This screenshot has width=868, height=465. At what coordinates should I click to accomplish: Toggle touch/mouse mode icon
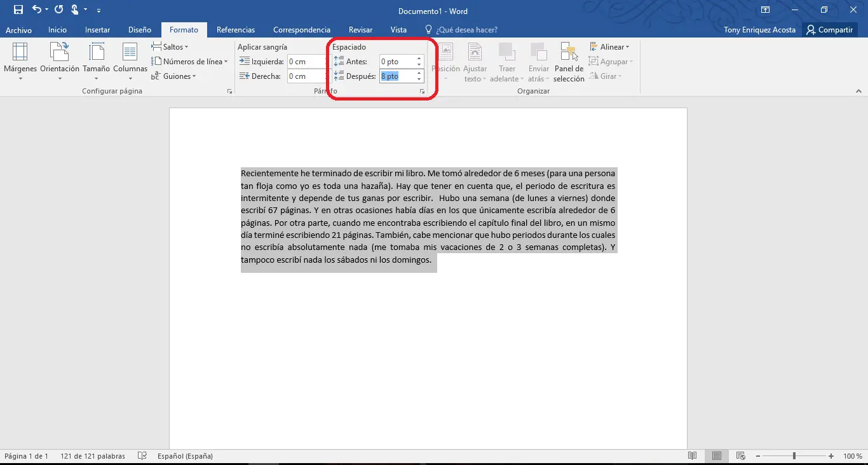pos(75,10)
